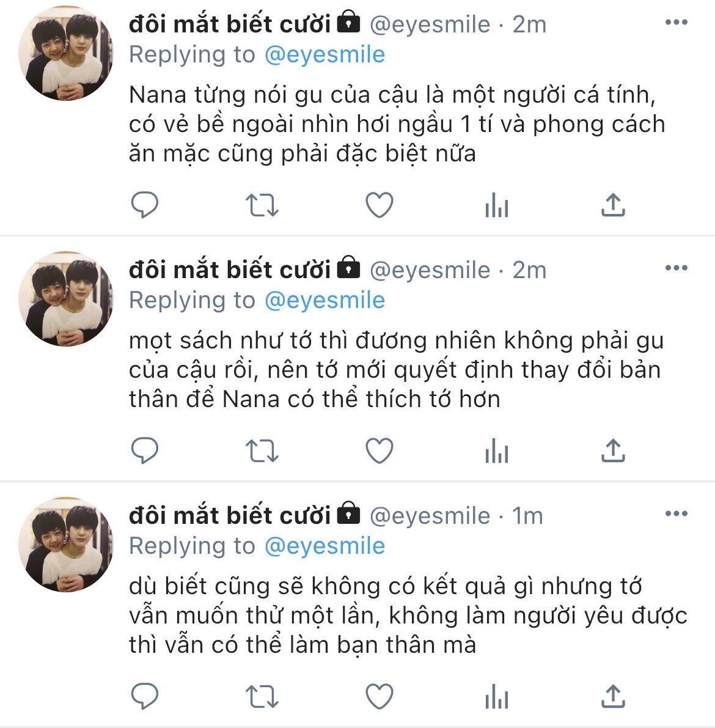715x728 pixels.
Task: Open 'đôi mắt biết cười' name on last tweet
Action: [x=230, y=515]
